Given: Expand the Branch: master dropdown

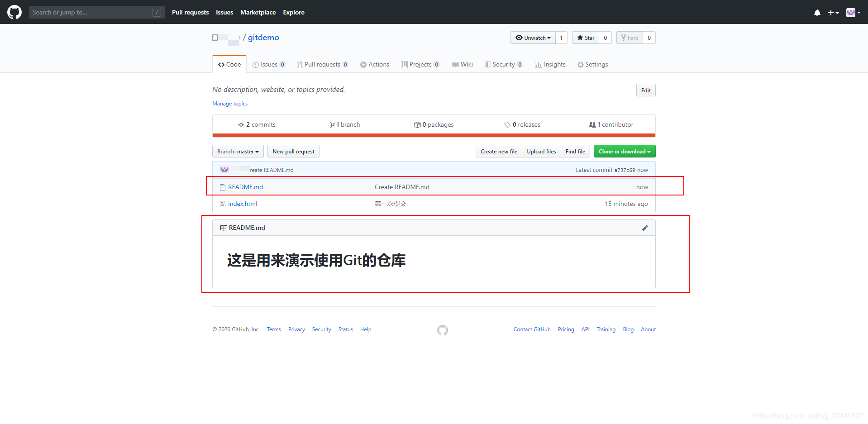Looking at the screenshot, I should [238, 151].
